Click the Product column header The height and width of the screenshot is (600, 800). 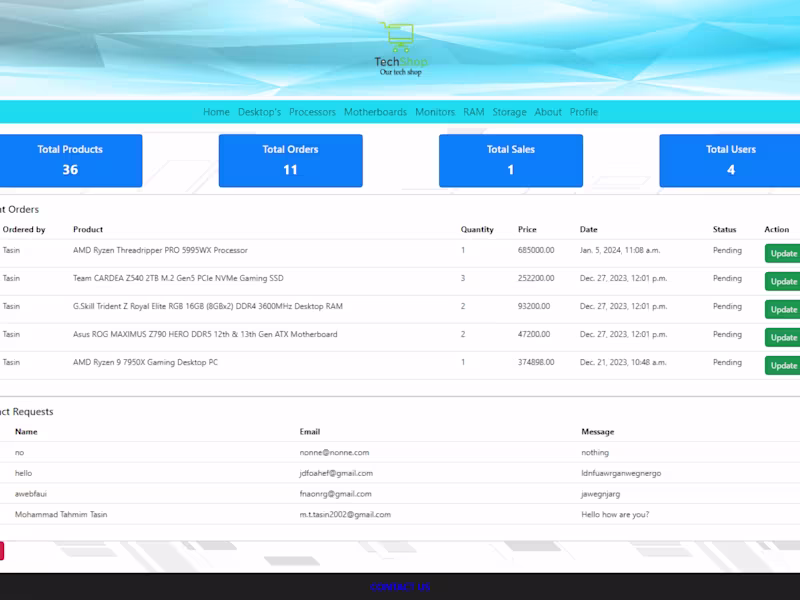click(88, 230)
